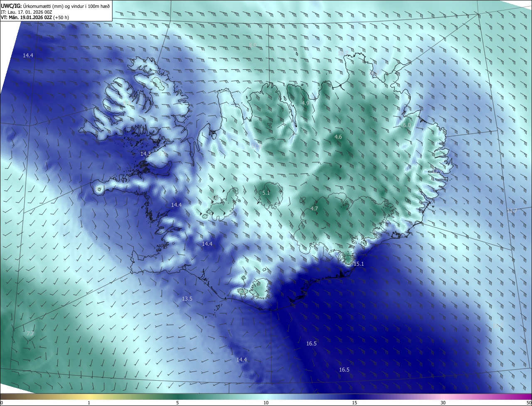The width and height of the screenshot is (532, 406).
Task: Click the '50' tick on the color scale
Action: click(529, 403)
